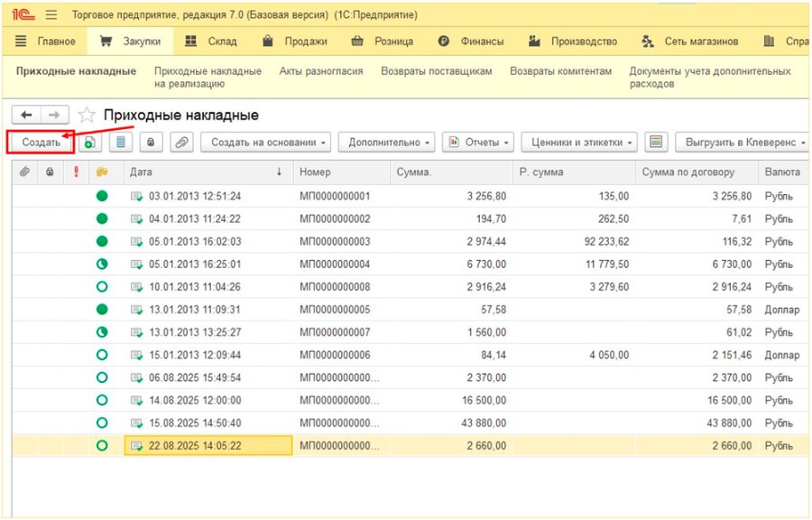Click the blue document list toolbar icon
The height and width of the screenshot is (520, 812).
(x=121, y=142)
